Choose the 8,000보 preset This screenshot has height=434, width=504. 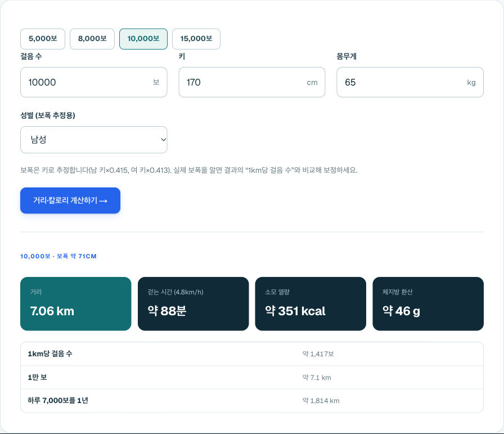point(92,39)
